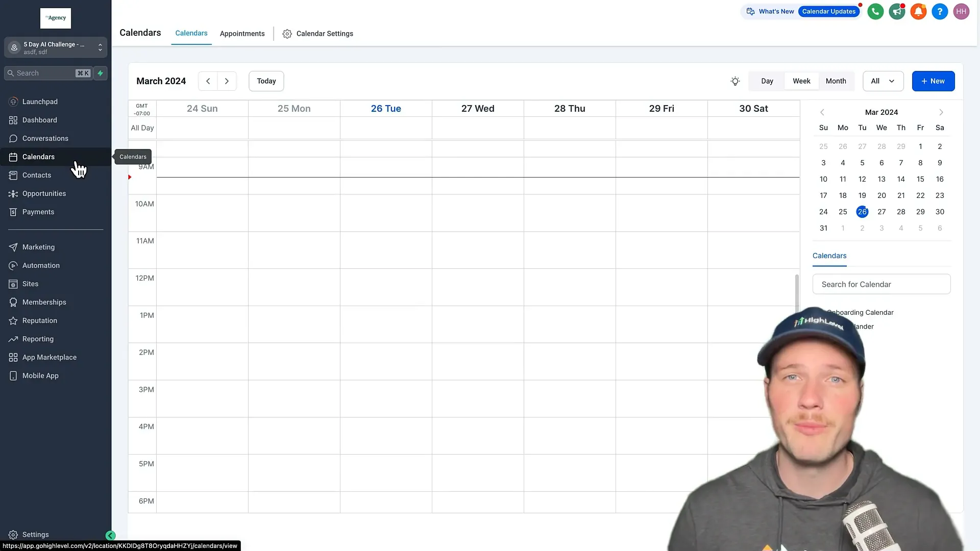This screenshot has height=551, width=980.
Task: Click the Agency logo
Action: [x=56, y=18]
